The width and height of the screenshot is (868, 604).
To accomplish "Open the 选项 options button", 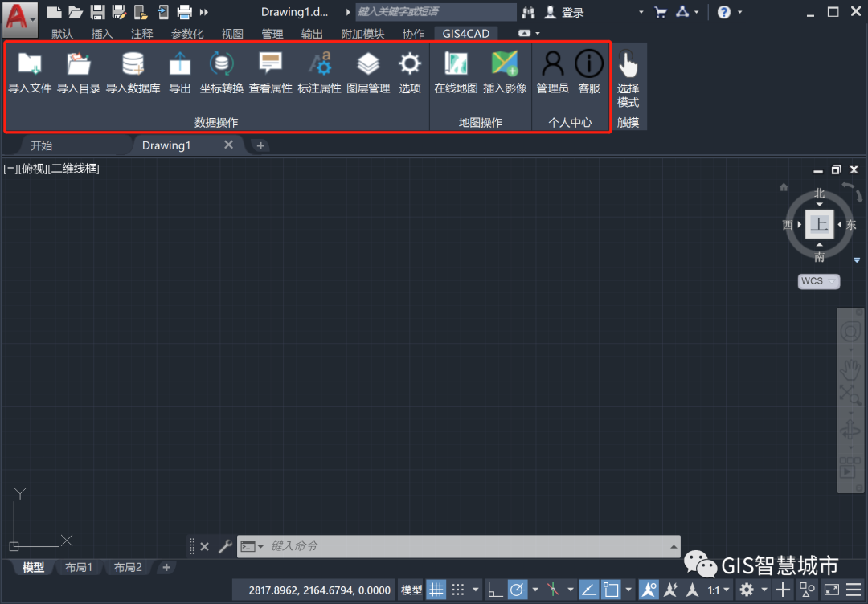I will tap(409, 72).
